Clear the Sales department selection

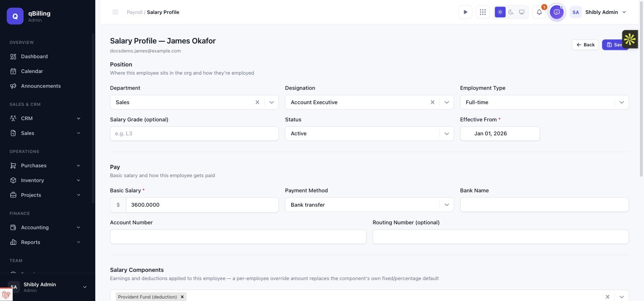[258, 102]
